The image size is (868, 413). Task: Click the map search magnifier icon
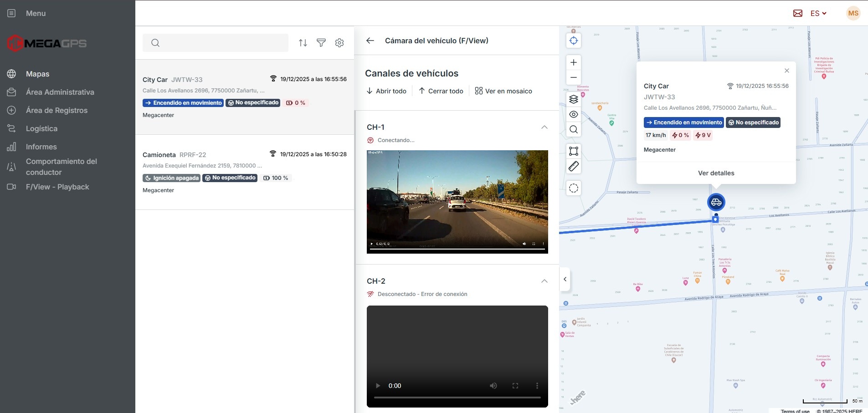[x=574, y=130]
